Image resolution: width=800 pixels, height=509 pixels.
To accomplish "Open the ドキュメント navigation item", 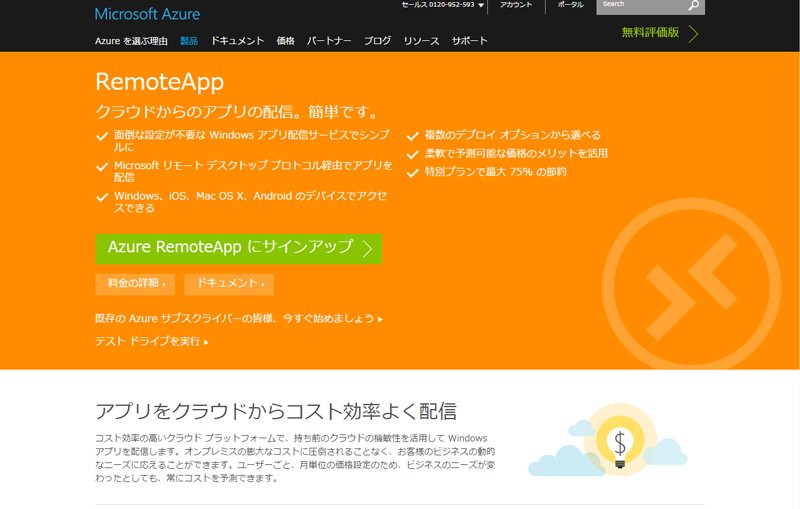I will pyautogui.click(x=238, y=41).
